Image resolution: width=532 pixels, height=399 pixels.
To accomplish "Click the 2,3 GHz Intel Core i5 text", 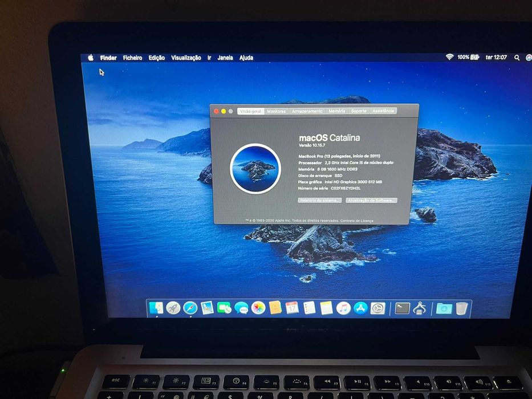I will pos(359,162).
